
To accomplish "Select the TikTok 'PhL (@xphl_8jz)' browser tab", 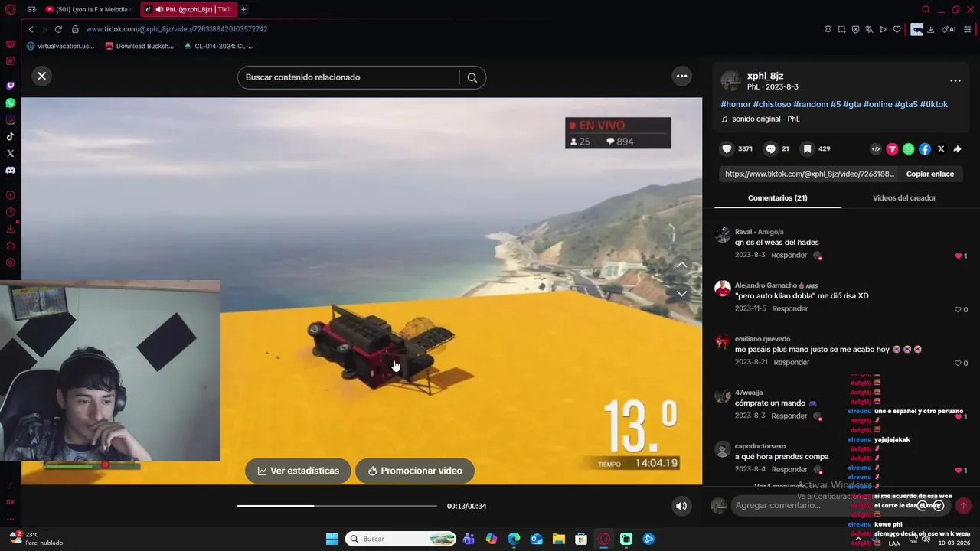I will coord(189,9).
